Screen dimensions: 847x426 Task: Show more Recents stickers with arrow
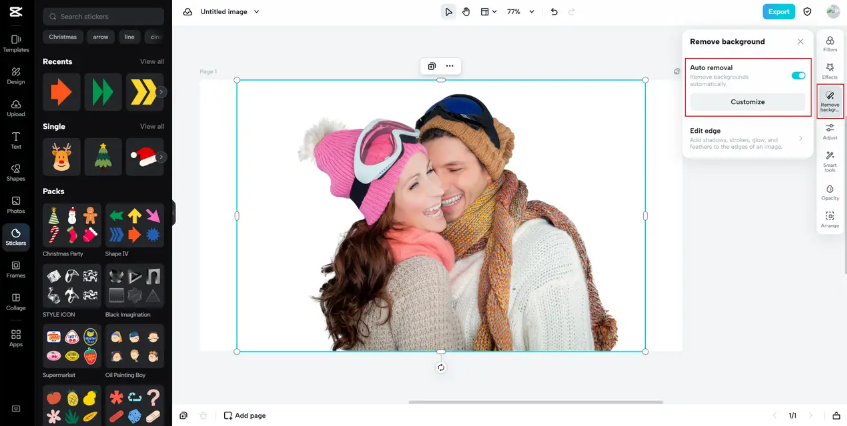coord(161,92)
